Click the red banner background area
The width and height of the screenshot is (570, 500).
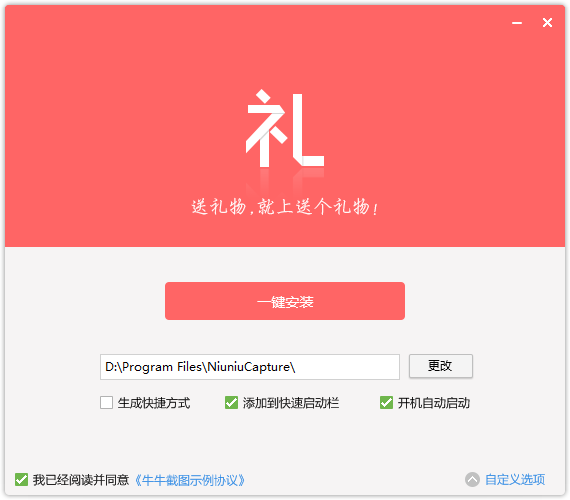tap(109, 109)
